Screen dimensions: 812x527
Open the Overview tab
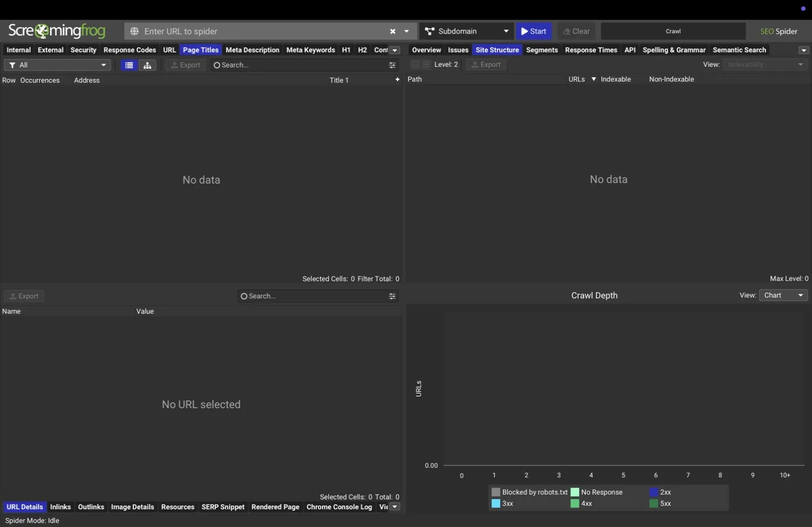426,50
